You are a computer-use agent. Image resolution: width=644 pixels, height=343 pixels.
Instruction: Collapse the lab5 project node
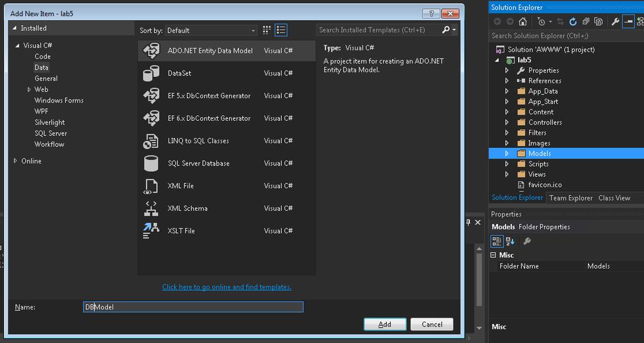pos(497,60)
